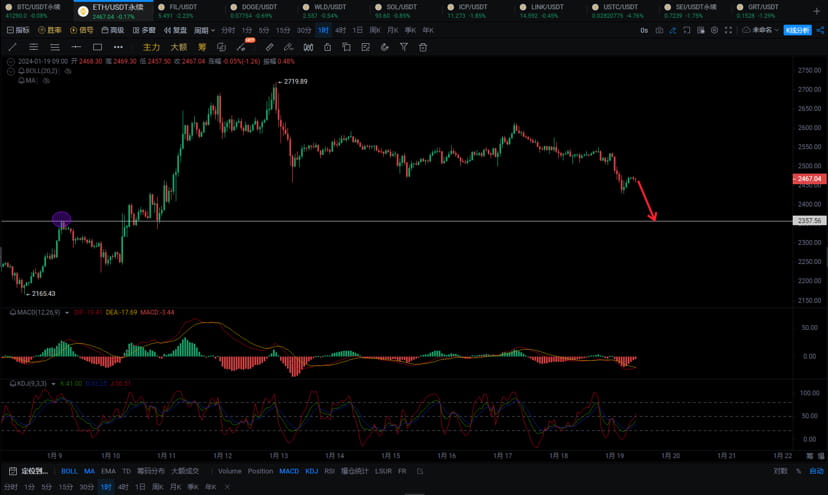Toggle the BOLL indicator in bottom bar
Screen dimensions: 828x495
69,471
